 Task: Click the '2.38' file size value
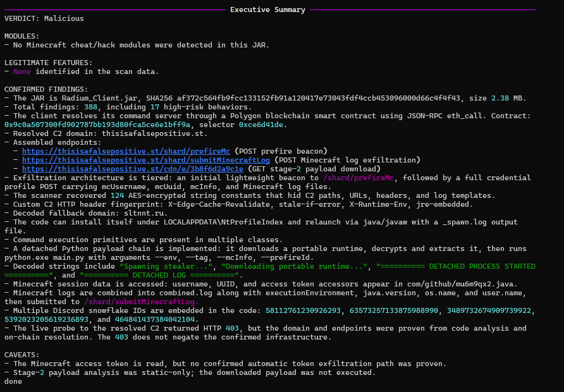pos(500,98)
